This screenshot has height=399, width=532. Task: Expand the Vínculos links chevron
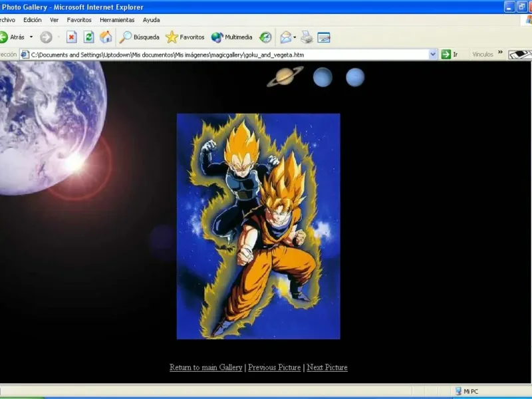[x=500, y=53]
